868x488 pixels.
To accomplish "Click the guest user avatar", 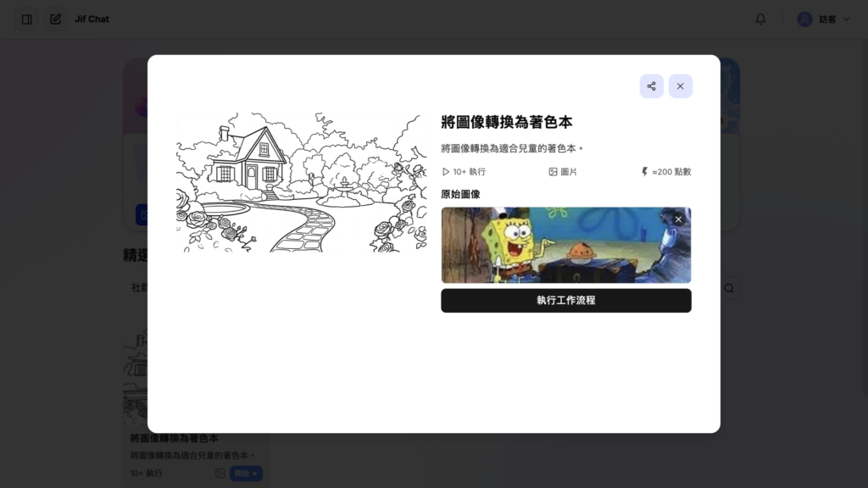I will tap(804, 19).
